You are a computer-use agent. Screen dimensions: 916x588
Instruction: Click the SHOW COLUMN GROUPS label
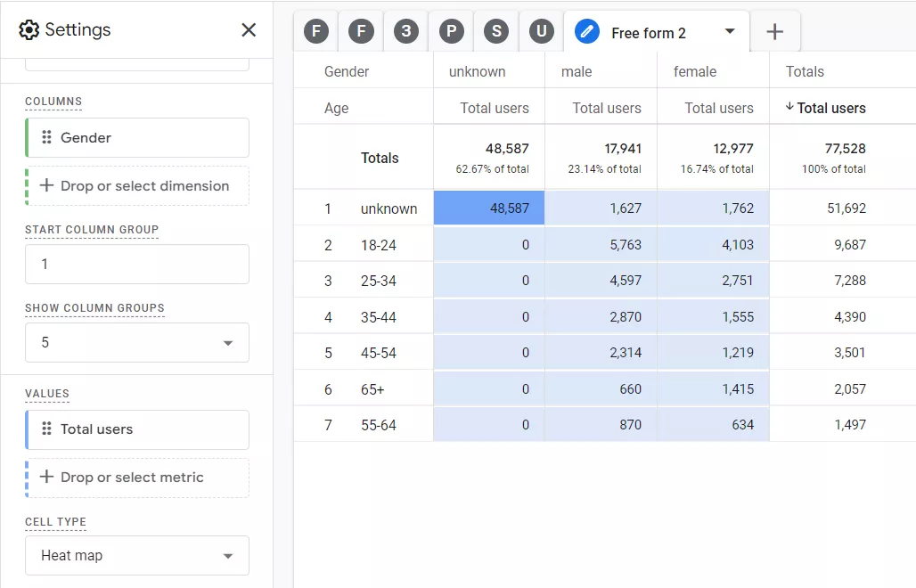(x=94, y=307)
